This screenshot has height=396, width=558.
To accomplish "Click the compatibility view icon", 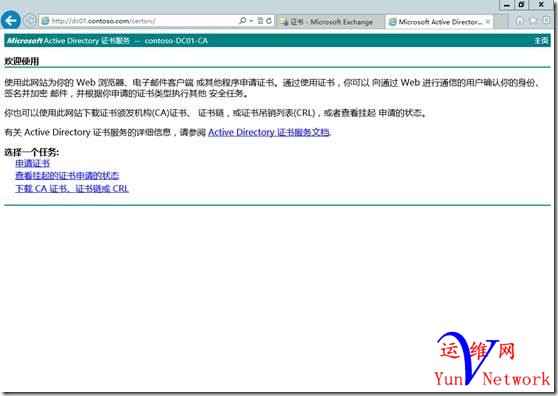I will pyautogui.click(x=260, y=21).
